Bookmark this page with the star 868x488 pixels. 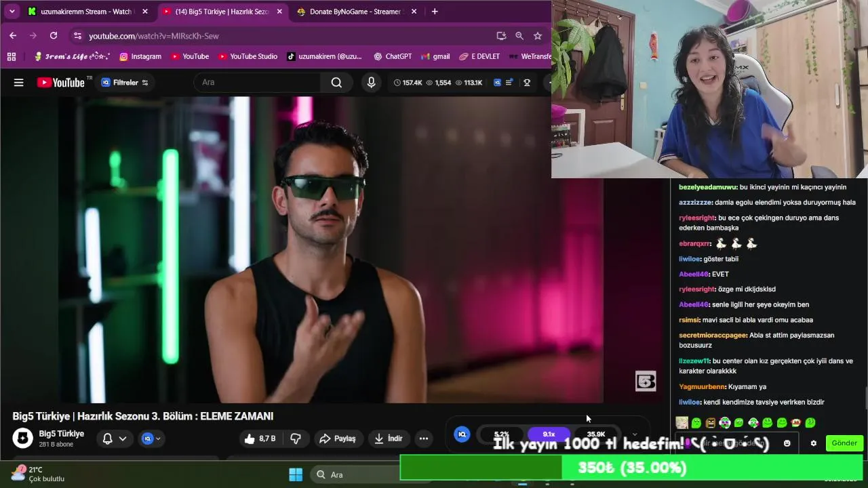coord(538,35)
